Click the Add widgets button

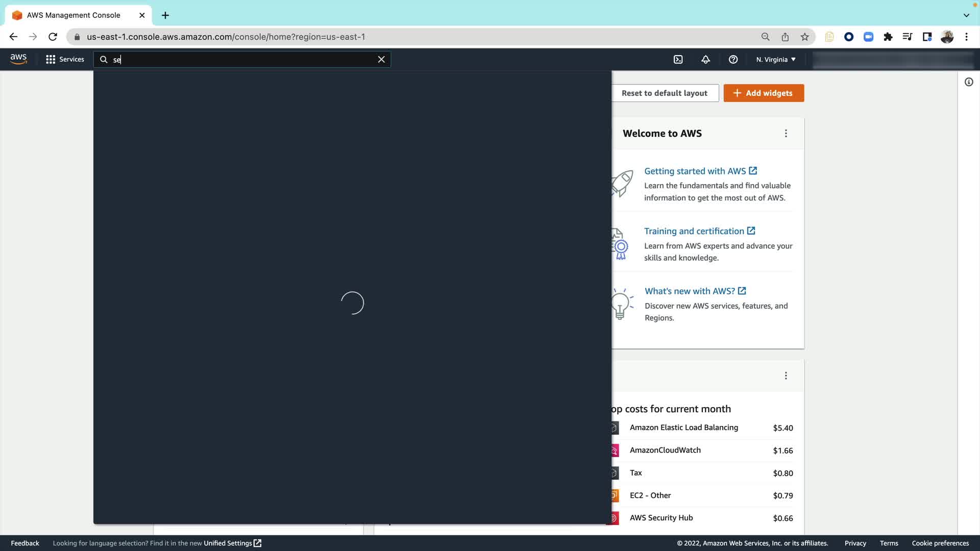(x=764, y=93)
